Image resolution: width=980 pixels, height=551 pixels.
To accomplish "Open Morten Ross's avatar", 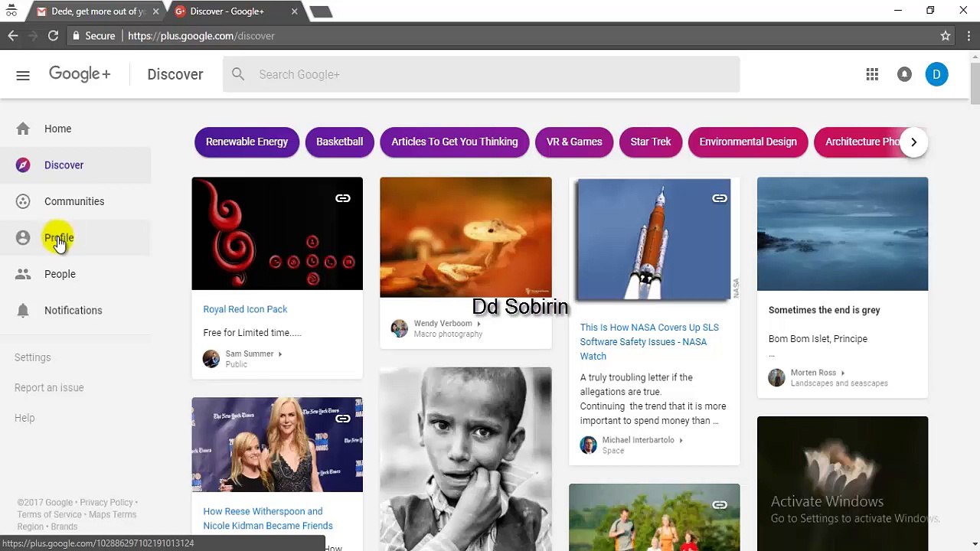I will (x=776, y=377).
